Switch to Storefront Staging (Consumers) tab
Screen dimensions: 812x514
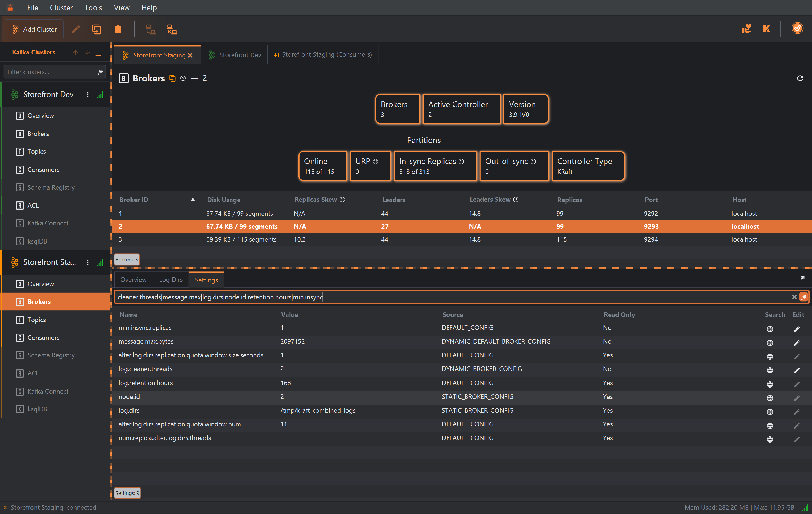pyautogui.click(x=323, y=54)
